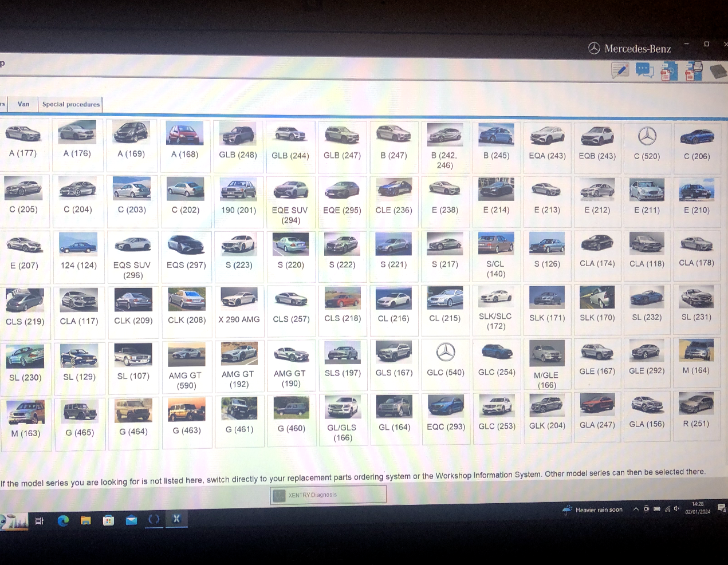Select the G (463) model series
This screenshot has width=728, height=565.
(187, 419)
